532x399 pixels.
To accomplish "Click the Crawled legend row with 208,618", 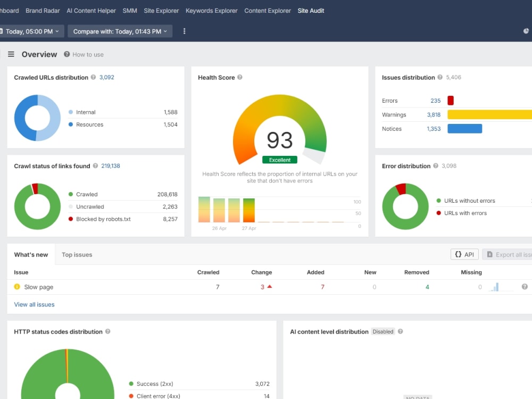I will [x=123, y=194].
